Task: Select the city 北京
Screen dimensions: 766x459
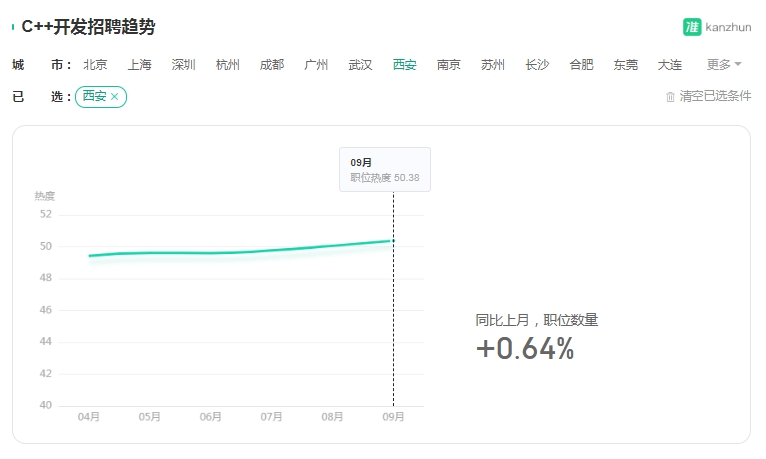Action: 95,64
